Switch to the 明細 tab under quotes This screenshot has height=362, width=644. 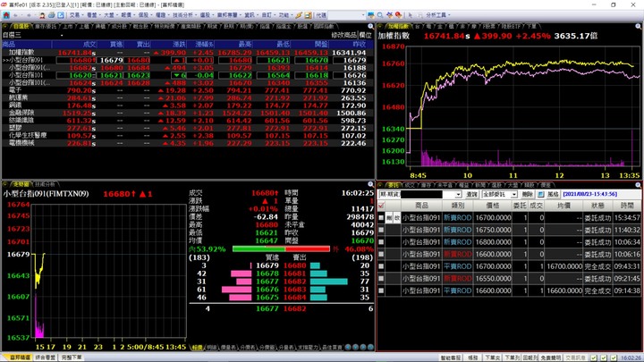[x=211, y=347]
